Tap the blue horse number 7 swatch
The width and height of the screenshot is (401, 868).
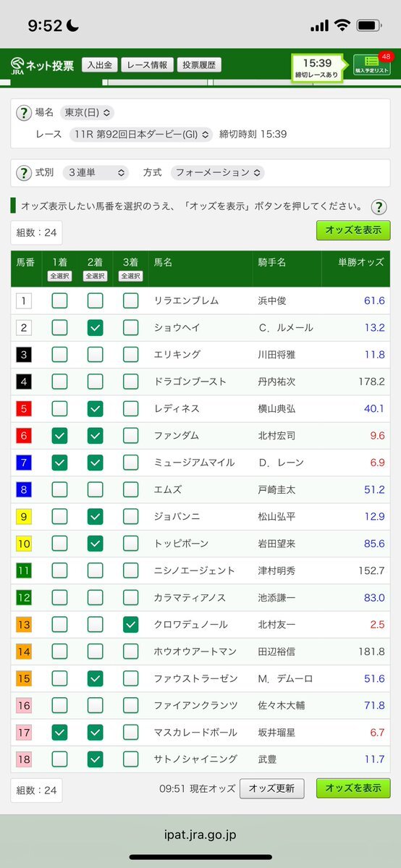click(x=24, y=463)
